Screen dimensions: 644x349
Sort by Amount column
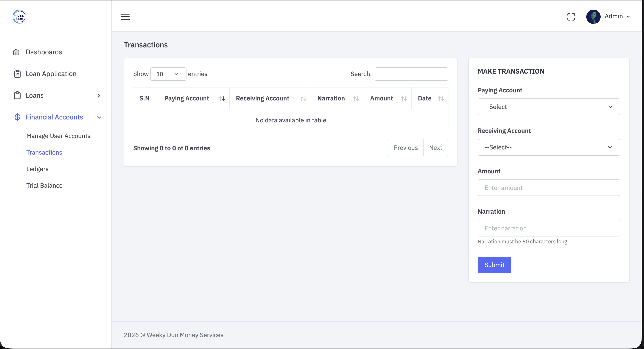tap(388, 98)
